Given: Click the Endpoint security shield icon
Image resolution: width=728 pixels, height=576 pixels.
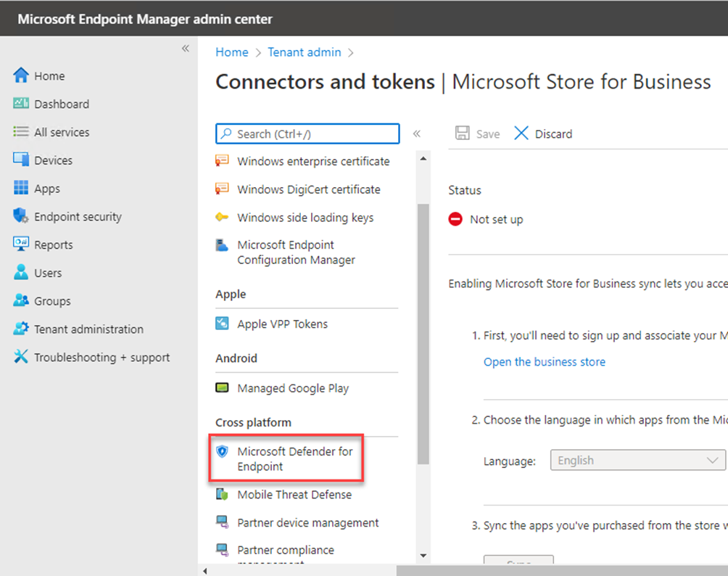Looking at the screenshot, I should [21, 216].
